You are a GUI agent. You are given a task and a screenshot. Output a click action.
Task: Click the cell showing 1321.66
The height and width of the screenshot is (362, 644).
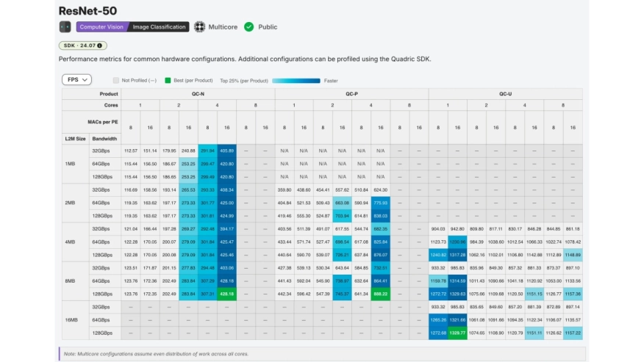(x=457, y=319)
